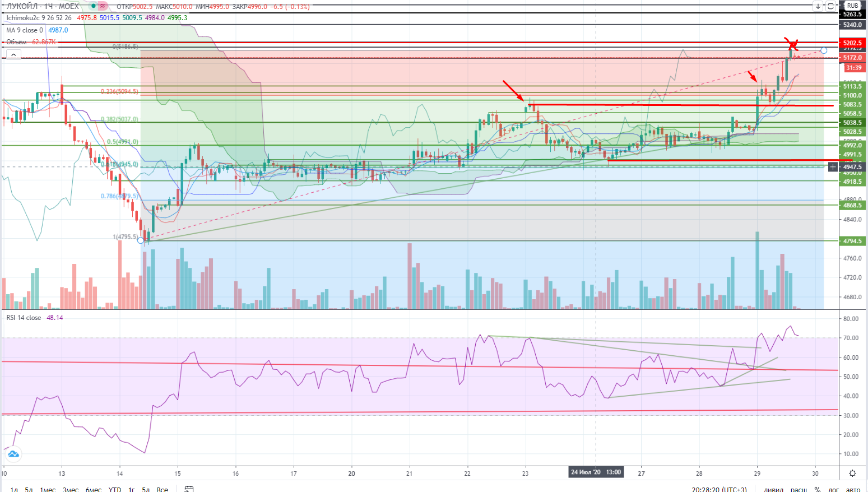This screenshot has height=492, width=868.
Task: Toggle the percent scale mode
Action: 817,489
